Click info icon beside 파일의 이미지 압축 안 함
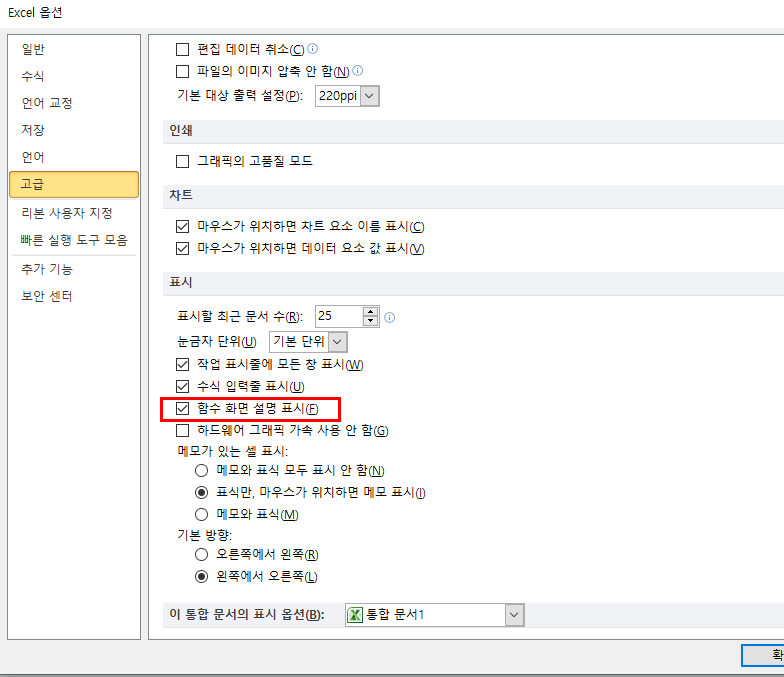The image size is (784, 677). pos(358,70)
